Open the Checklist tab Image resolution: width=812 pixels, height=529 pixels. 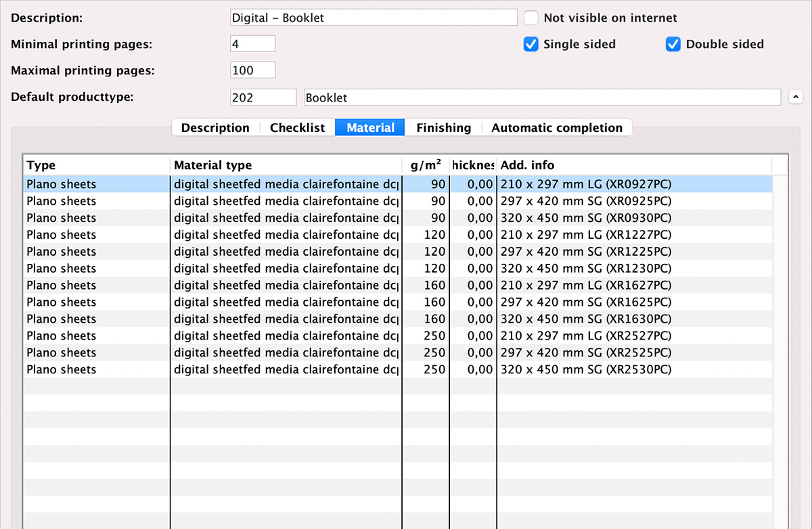(x=297, y=127)
